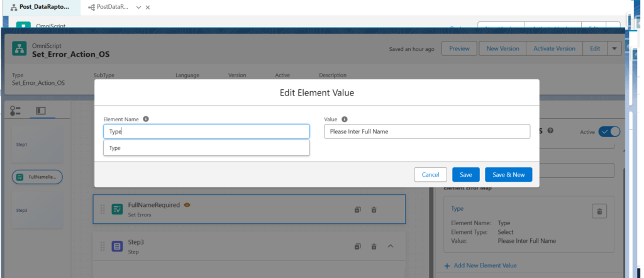Click the Value field info icon
644x278 pixels.
345,119
